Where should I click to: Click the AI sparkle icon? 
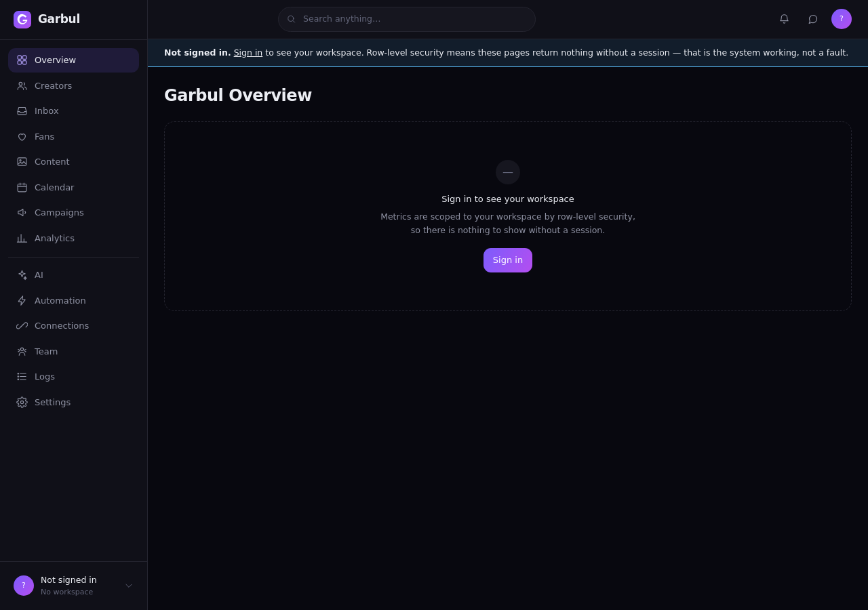point(22,275)
